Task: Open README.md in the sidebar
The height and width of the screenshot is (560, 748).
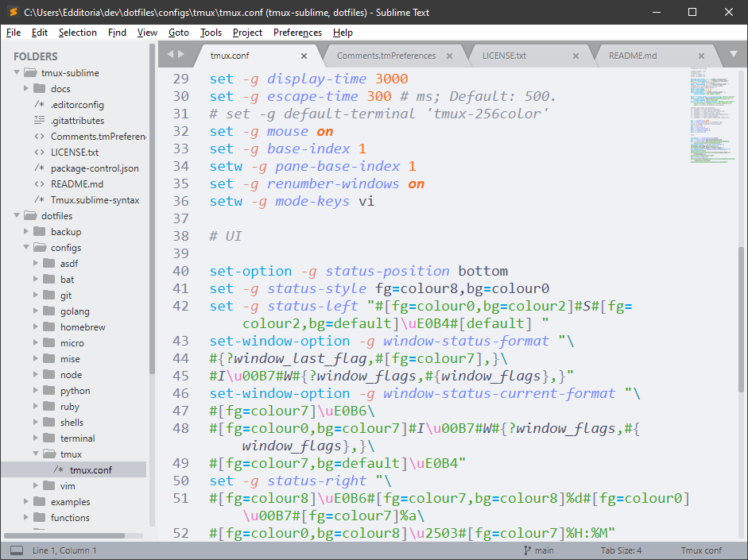Action: [x=77, y=184]
